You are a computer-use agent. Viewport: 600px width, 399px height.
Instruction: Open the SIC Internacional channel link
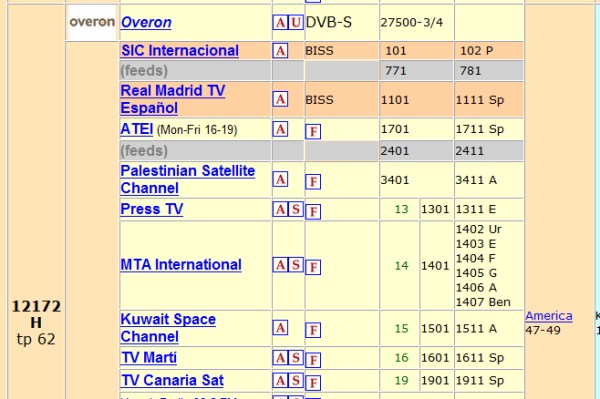[180, 50]
